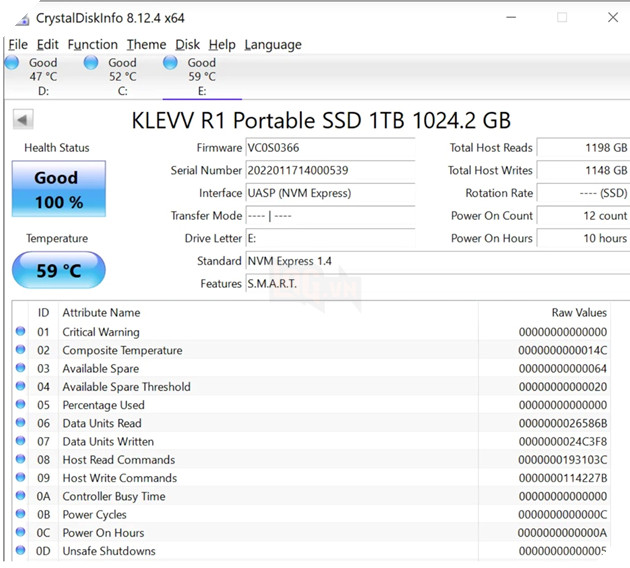Click the Raw Values column header
This screenshot has width=630, height=568.
[x=579, y=313]
